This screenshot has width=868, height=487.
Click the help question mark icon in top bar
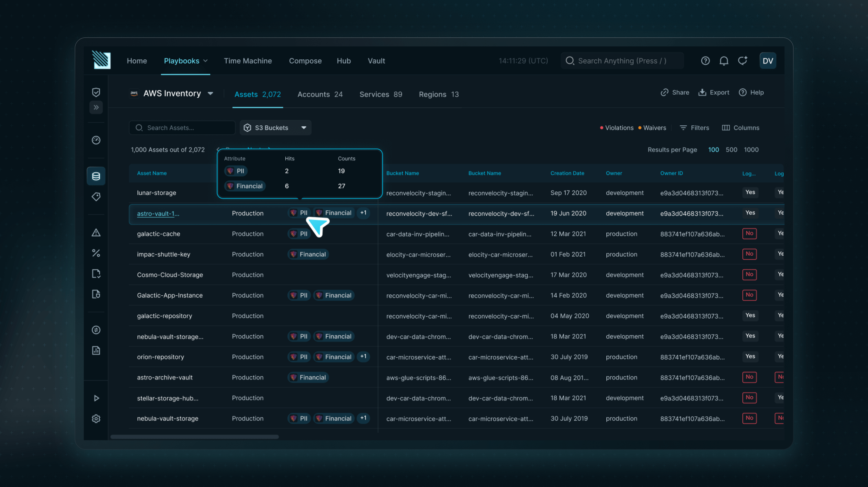(705, 61)
